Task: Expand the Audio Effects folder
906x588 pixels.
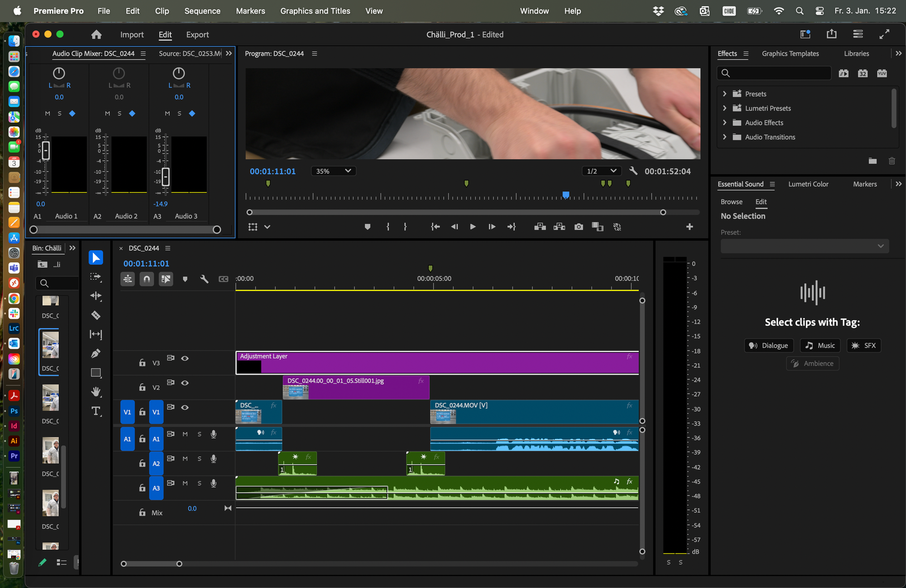Action: 725,123
